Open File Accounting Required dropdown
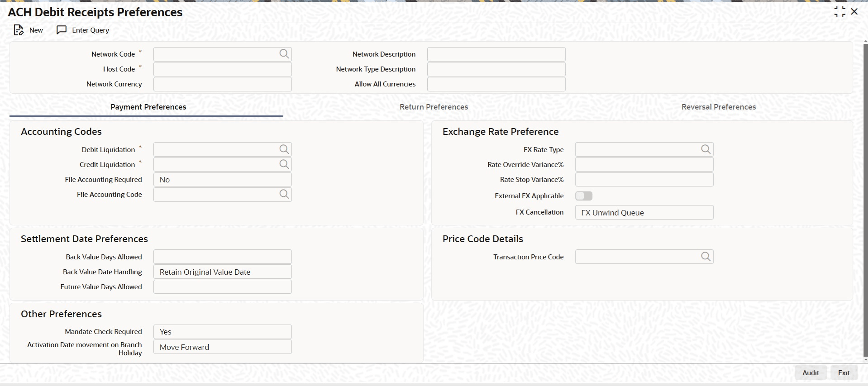This screenshot has height=387, width=868. coord(222,180)
